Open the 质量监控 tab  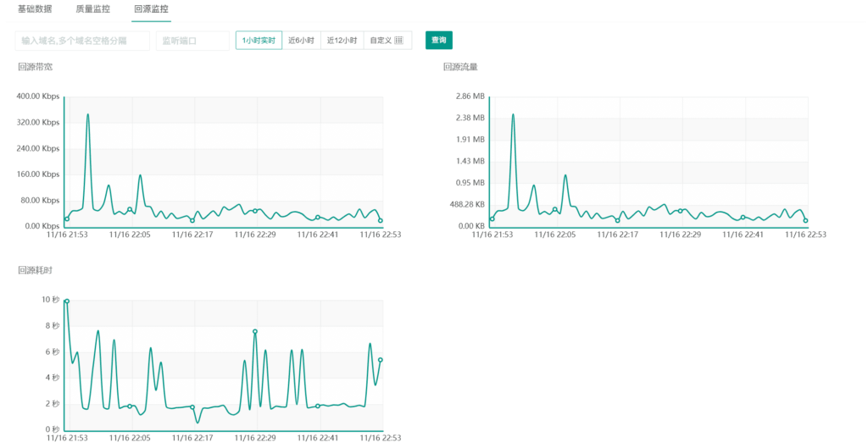(x=92, y=9)
